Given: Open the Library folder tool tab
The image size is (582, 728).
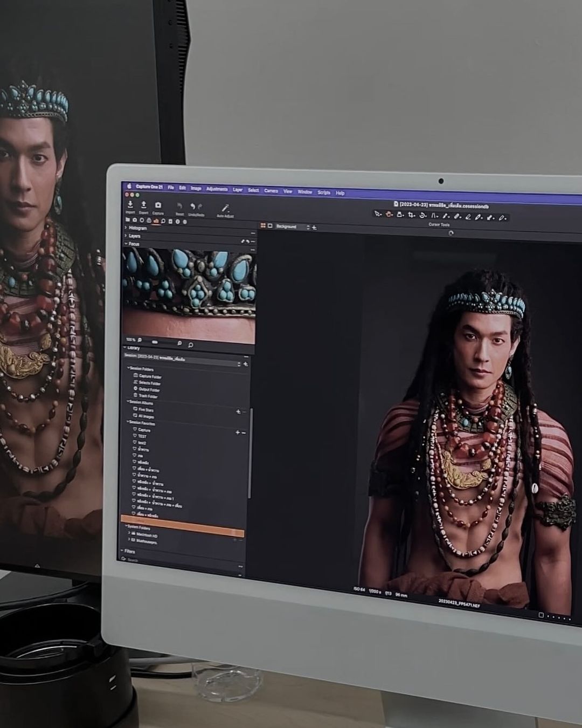Looking at the screenshot, I should tap(128, 220).
